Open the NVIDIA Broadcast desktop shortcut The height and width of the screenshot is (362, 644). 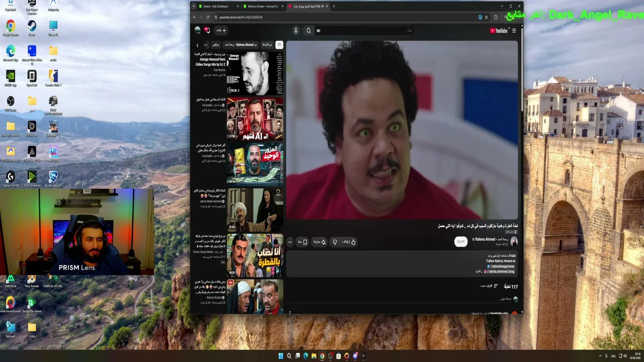coord(32,179)
